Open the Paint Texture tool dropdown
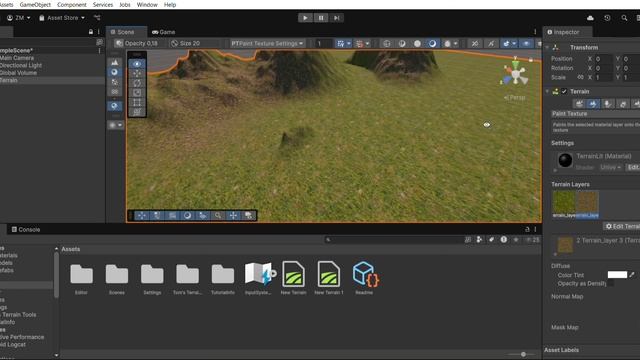The height and width of the screenshot is (360, 640). click(596, 114)
